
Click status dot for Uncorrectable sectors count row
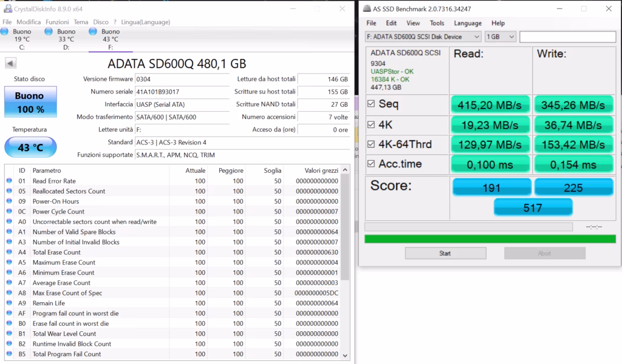click(9, 221)
